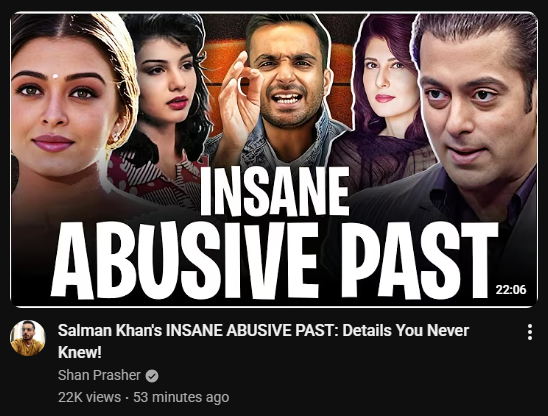The width and height of the screenshot is (548, 416).
Task: Click the 22:06 duration badge
Action: click(x=511, y=289)
